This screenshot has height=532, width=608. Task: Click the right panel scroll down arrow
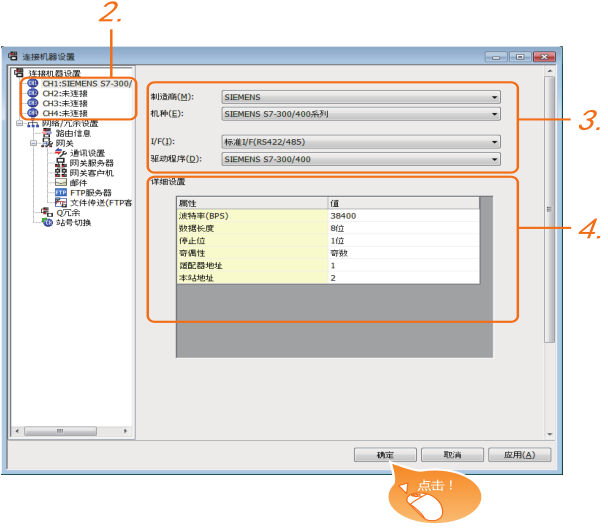[x=549, y=434]
